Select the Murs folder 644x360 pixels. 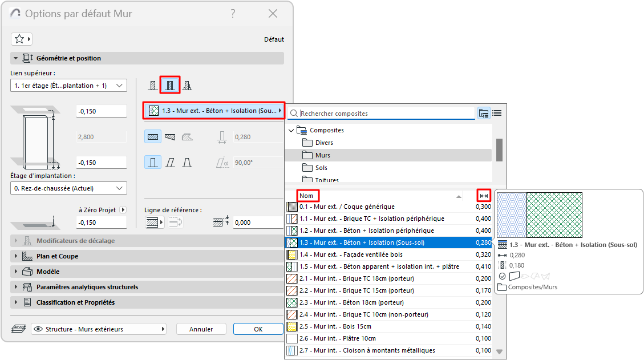(x=388, y=155)
